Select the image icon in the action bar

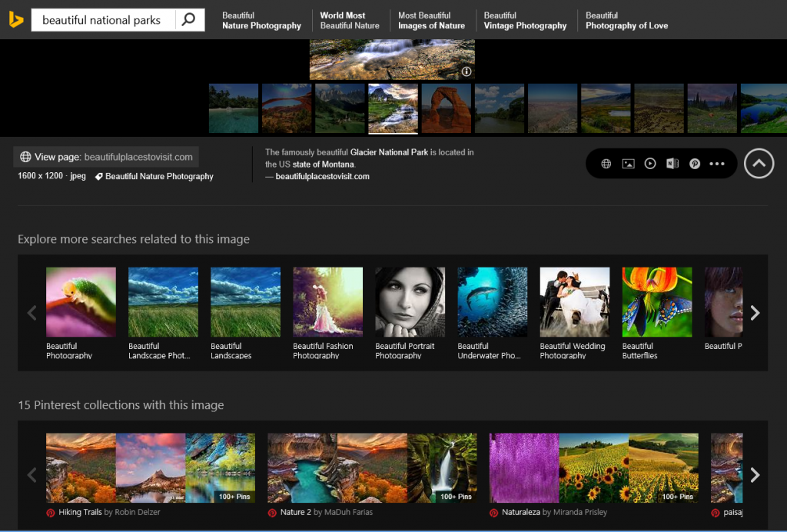(x=628, y=163)
